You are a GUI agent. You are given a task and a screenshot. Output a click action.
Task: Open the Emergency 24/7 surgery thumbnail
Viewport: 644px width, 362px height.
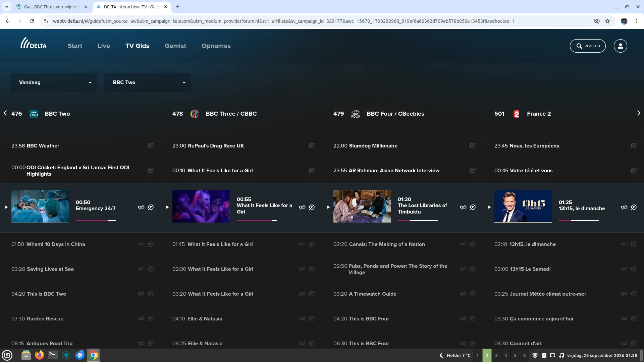[x=40, y=206]
